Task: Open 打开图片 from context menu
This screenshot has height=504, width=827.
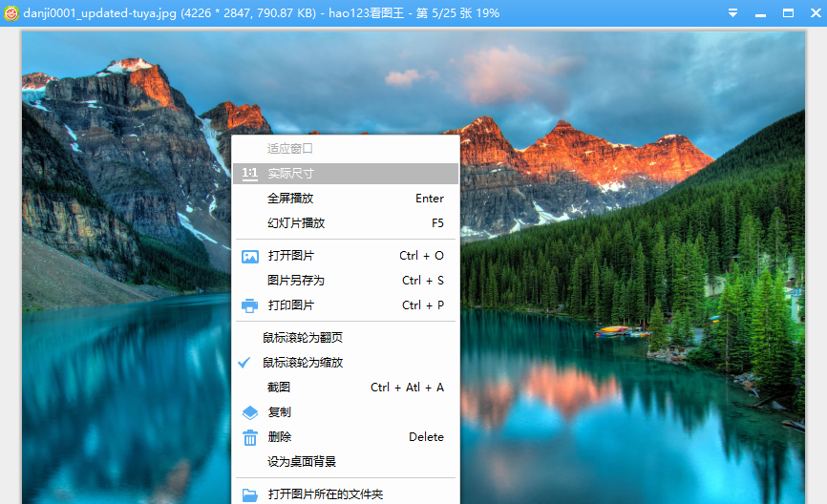Action: (346, 256)
